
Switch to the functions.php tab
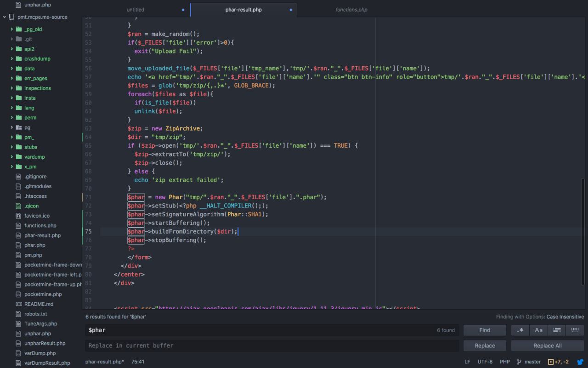tap(351, 10)
